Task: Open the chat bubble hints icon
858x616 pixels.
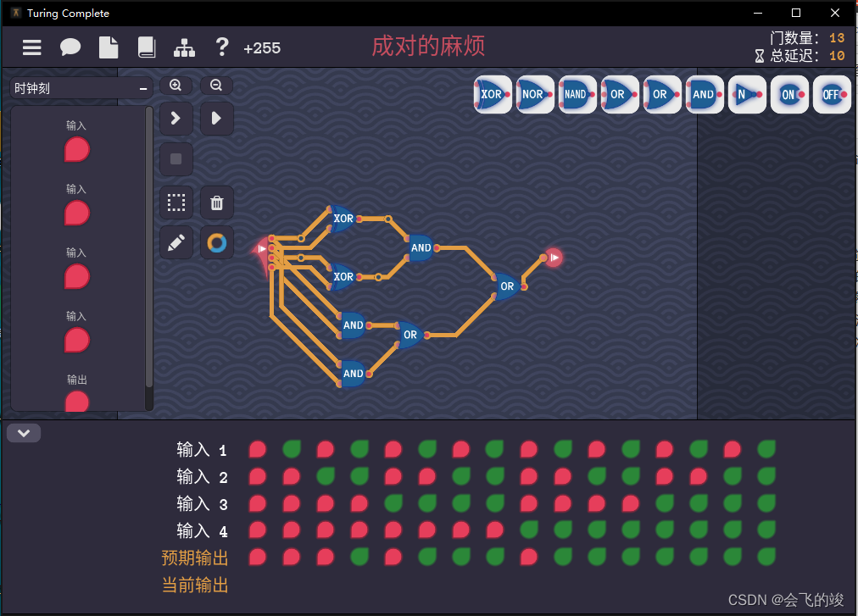Action: [x=70, y=48]
